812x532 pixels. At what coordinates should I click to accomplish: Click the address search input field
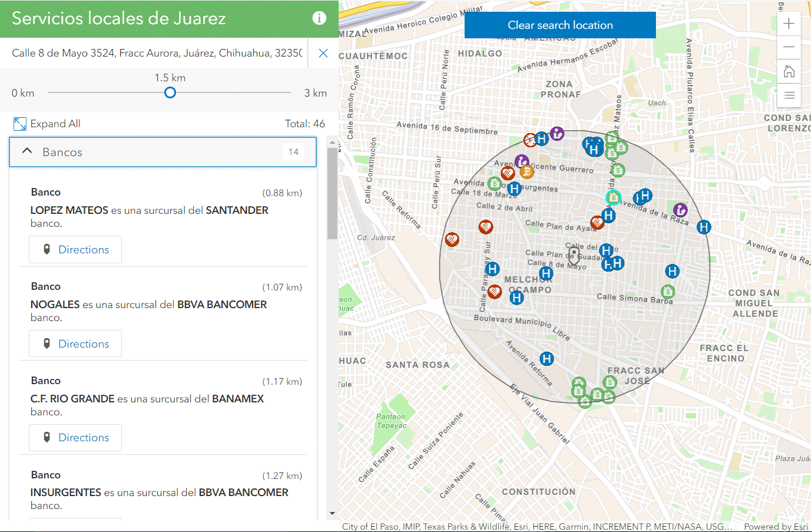[153, 53]
